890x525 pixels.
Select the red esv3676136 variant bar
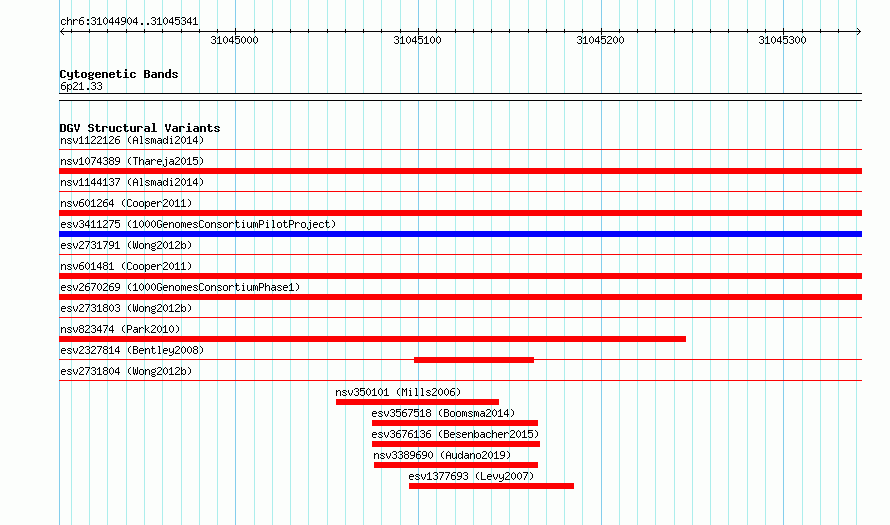coord(456,444)
